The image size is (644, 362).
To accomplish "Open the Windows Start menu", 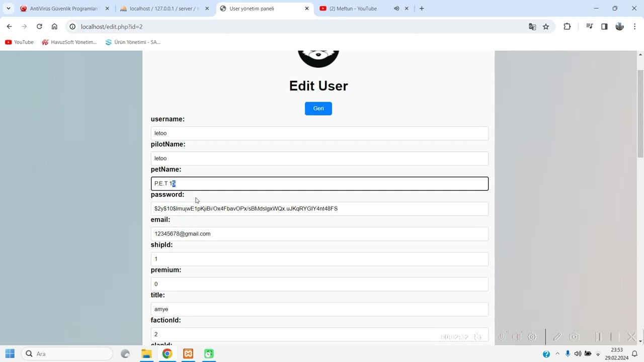I will click(10, 354).
